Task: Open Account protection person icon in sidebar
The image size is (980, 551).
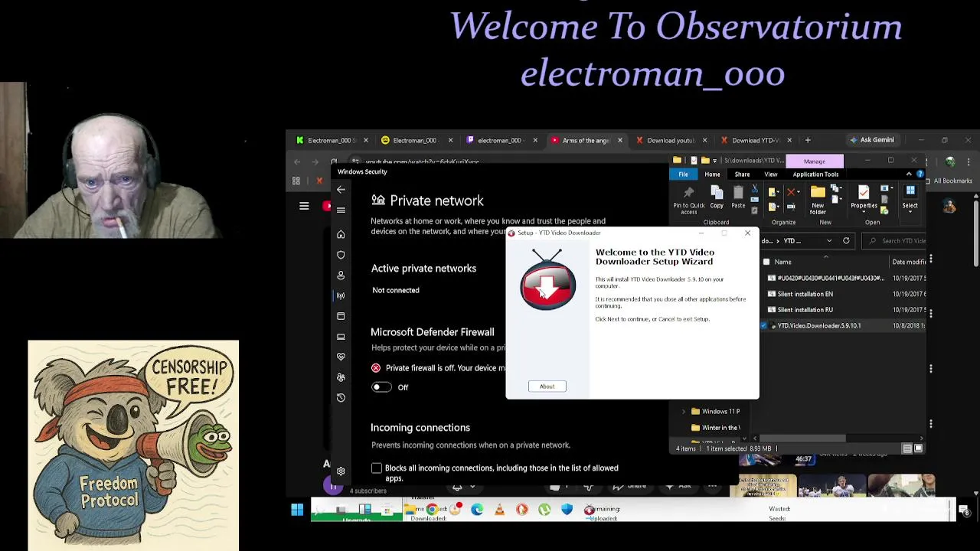Action: [341, 275]
